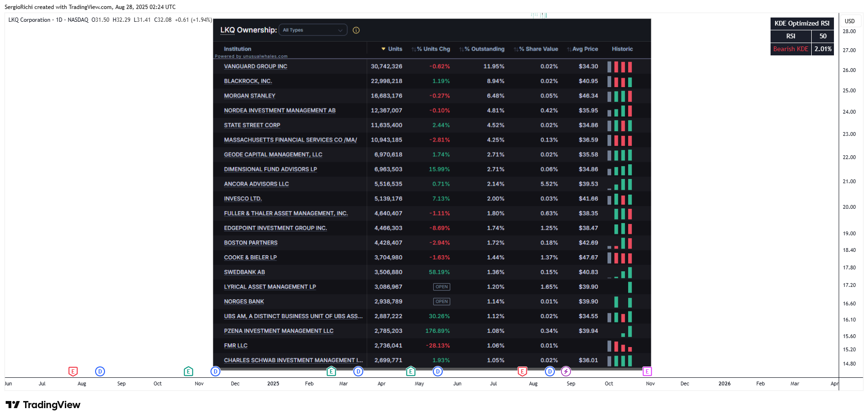Select FMR LLC institution name
868x419 pixels.
236,345
